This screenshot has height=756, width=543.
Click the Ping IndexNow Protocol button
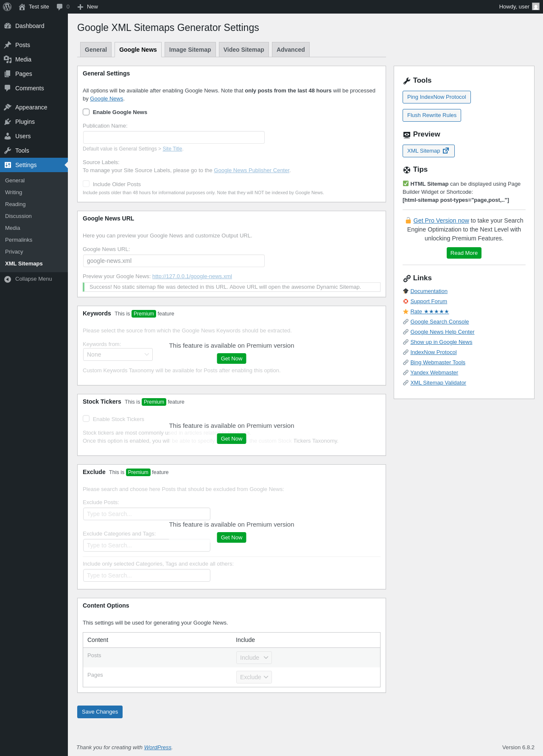pyautogui.click(x=437, y=97)
